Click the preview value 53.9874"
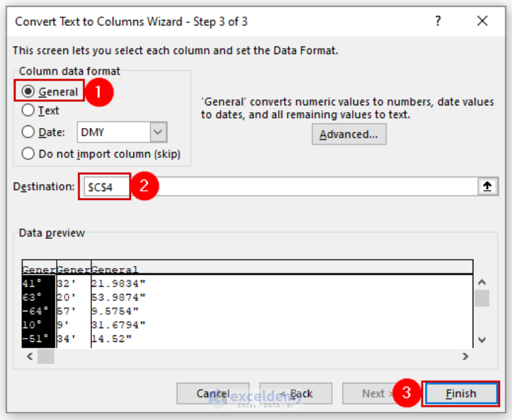 click(118, 297)
